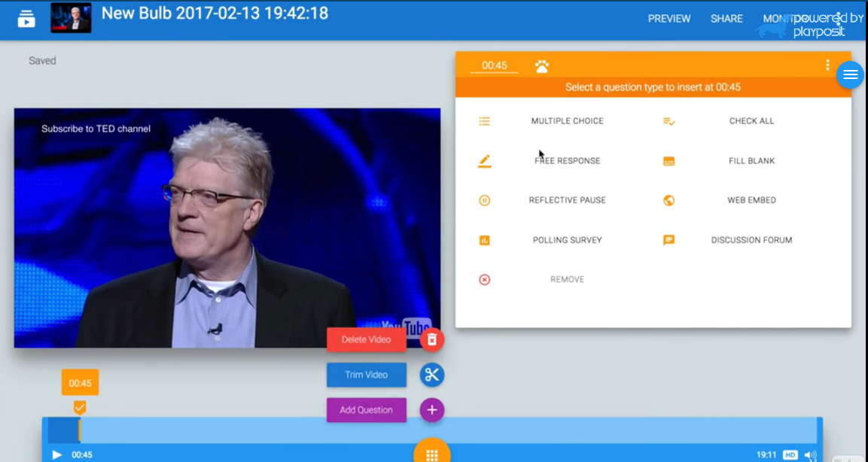The image size is (868, 462).
Task: Click the purple plus Add Question icon
Action: click(x=432, y=410)
